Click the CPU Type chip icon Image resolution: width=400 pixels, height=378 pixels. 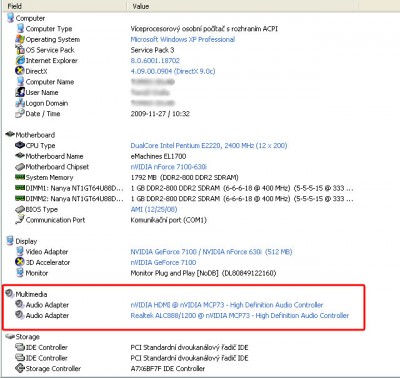(20, 145)
